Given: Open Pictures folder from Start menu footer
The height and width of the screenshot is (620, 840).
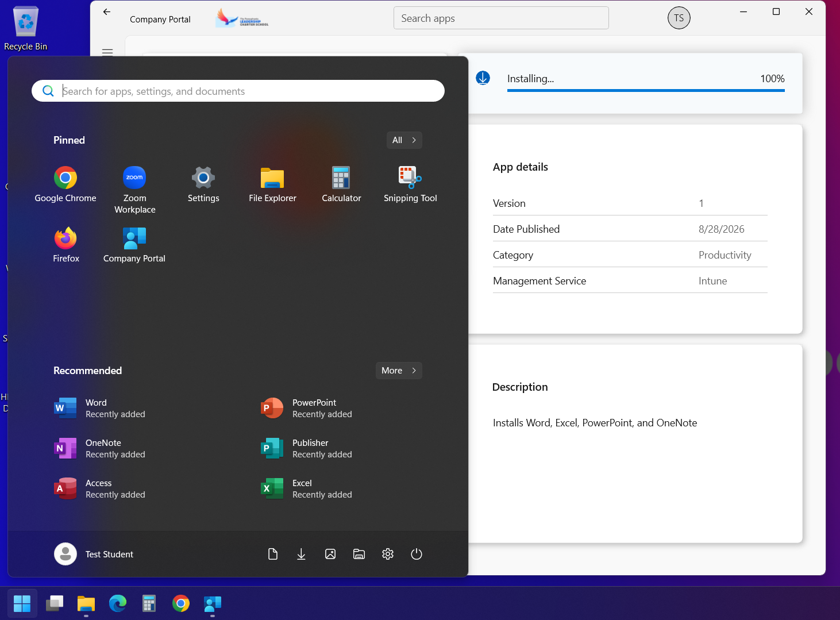Looking at the screenshot, I should pyautogui.click(x=330, y=554).
